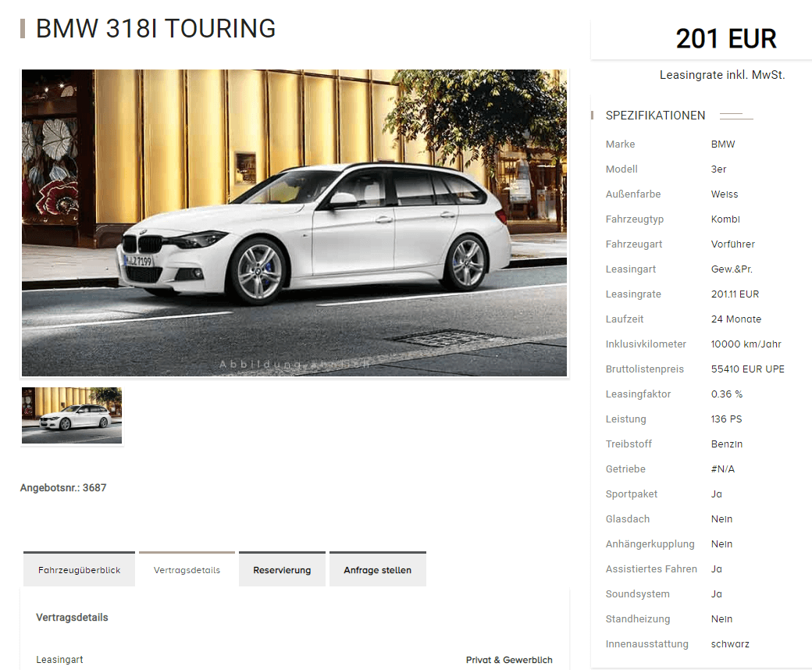Click the Anhängerkupplung label
The height and width of the screenshot is (670, 812).
coord(650,543)
